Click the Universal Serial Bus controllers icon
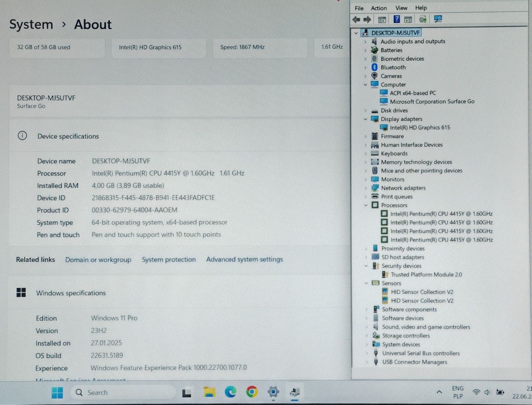 coord(375,353)
